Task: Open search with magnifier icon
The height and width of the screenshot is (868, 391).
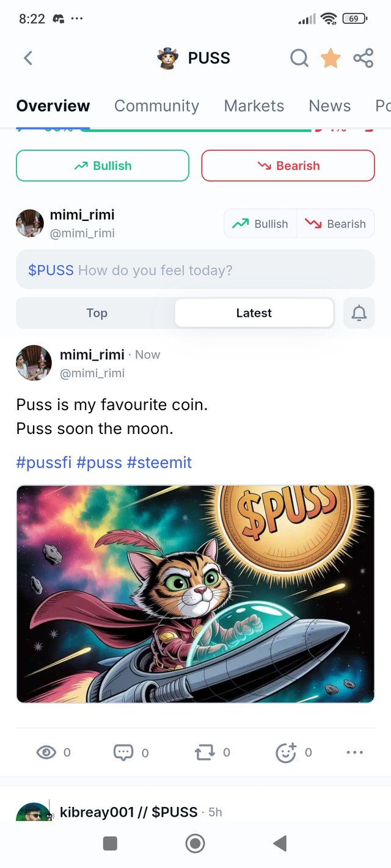Action: [299, 58]
